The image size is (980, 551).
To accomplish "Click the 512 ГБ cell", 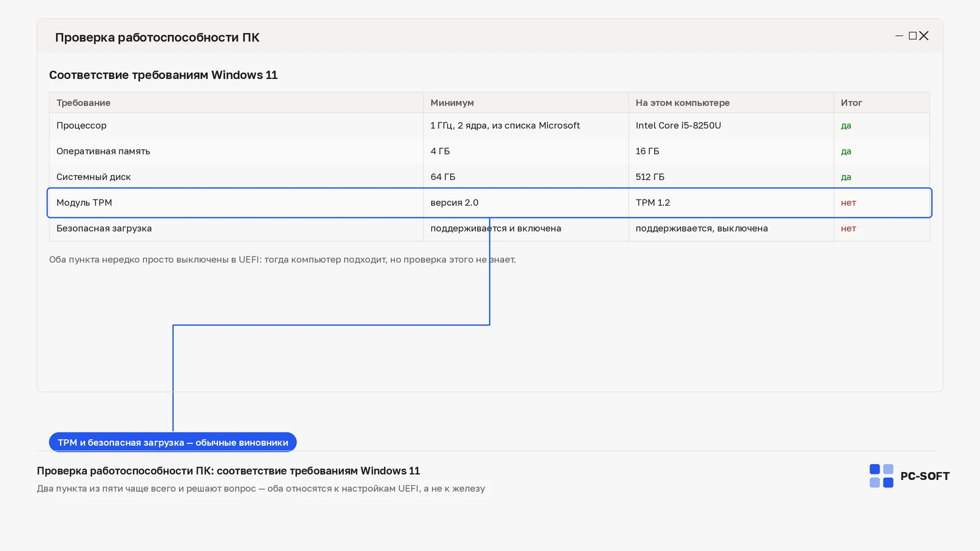I will click(731, 177).
